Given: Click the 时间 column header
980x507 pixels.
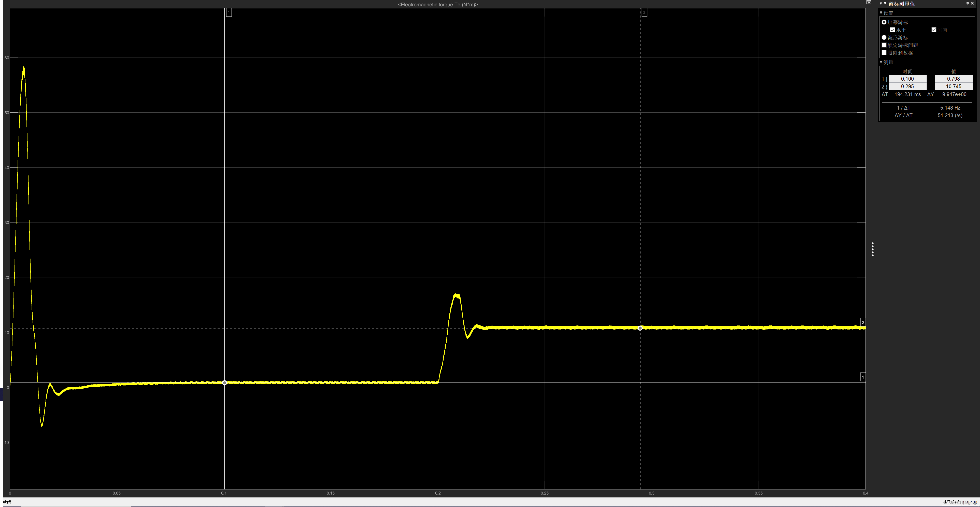Looking at the screenshot, I should tap(907, 71).
